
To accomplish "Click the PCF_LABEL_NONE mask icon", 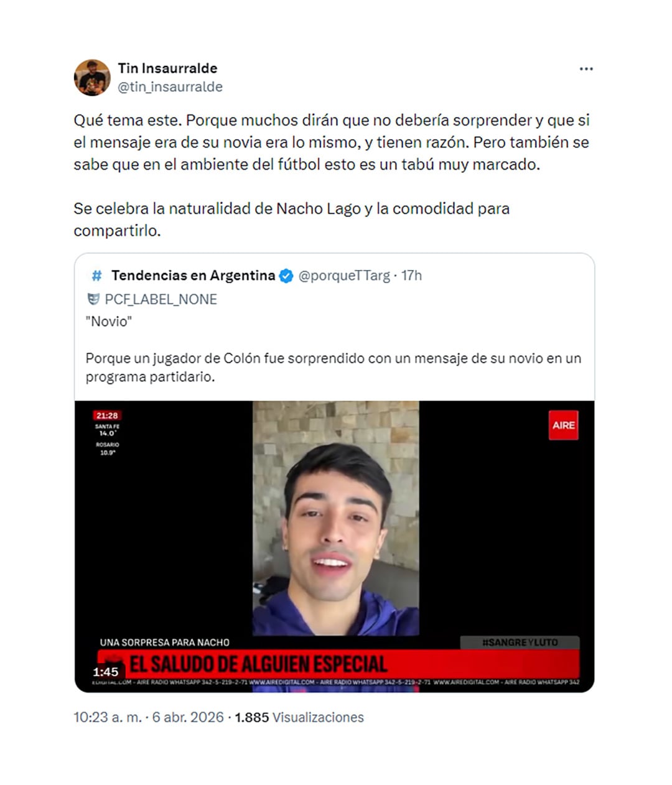I will coord(93,299).
